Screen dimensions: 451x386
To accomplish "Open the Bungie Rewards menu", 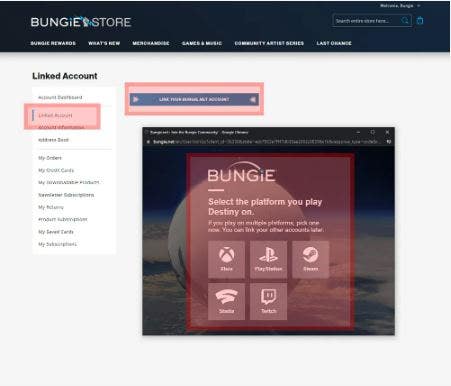I will point(53,43).
